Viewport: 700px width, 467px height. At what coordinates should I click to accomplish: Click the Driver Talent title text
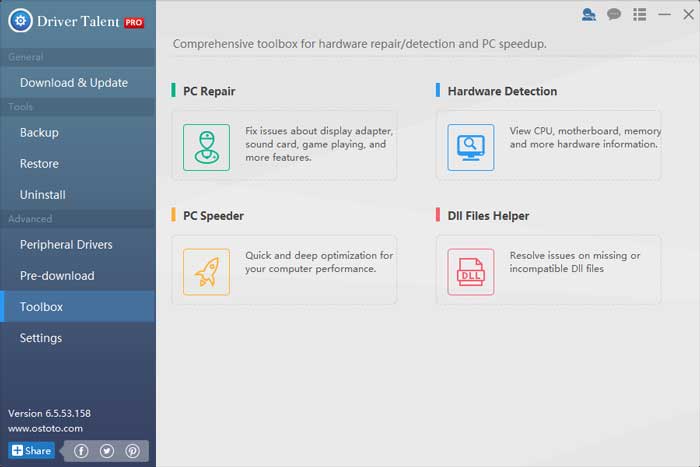click(78, 21)
